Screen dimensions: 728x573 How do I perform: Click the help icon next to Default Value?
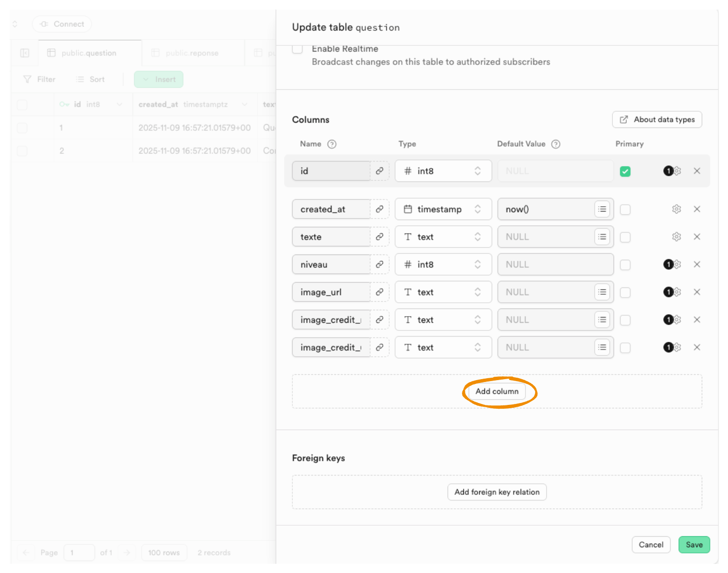click(556, 144)
